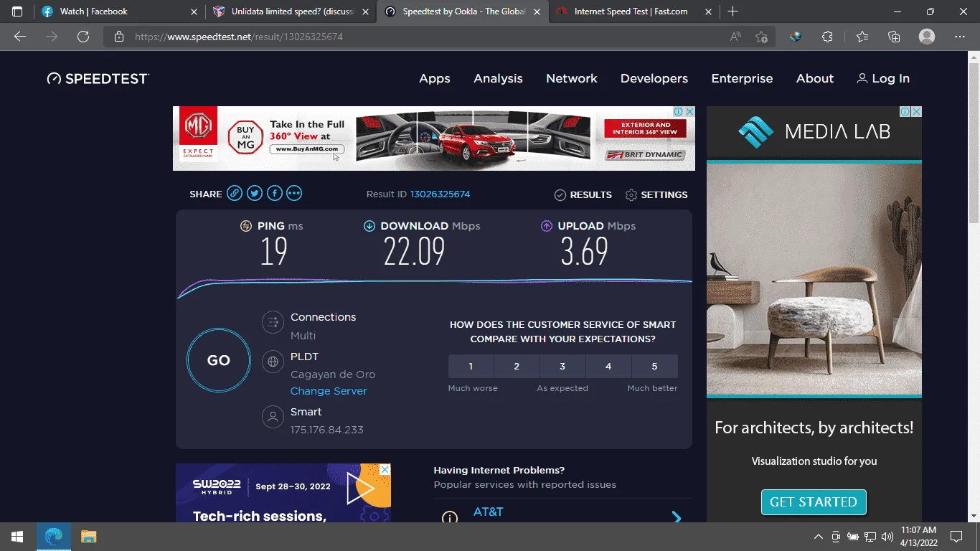Open a new browser tab
Image resolution: width=980 pixels, height=551 pixels.
point(732,11)
